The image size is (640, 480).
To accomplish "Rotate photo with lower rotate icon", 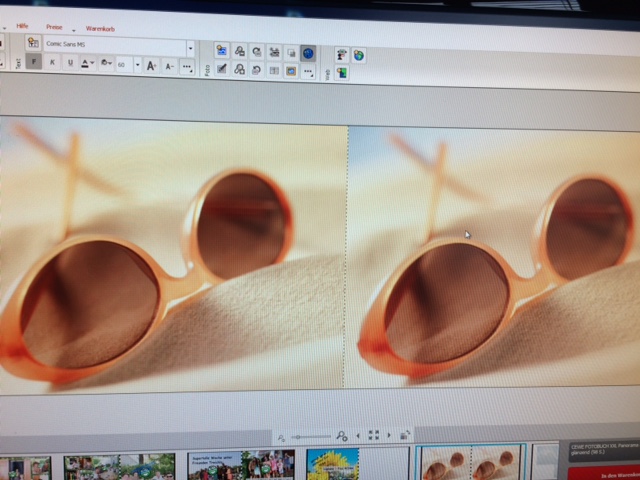I will tap(257, 70).
